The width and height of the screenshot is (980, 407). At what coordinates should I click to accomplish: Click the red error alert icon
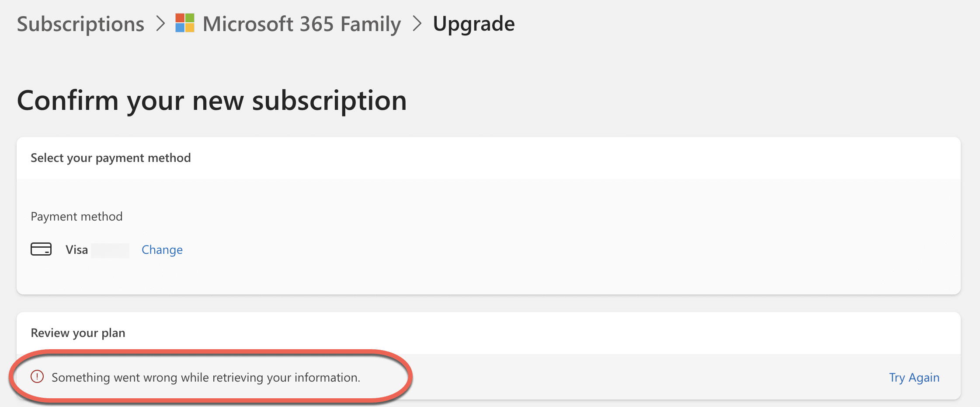pyautogui.click(x=37, y=376)
